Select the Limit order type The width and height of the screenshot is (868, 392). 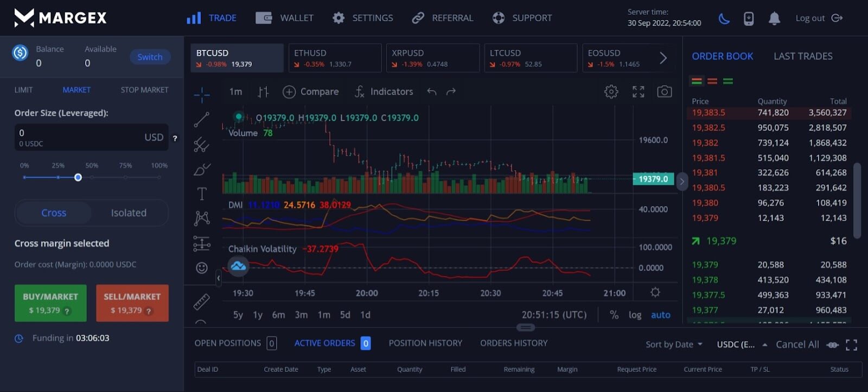tap(23, 90)
